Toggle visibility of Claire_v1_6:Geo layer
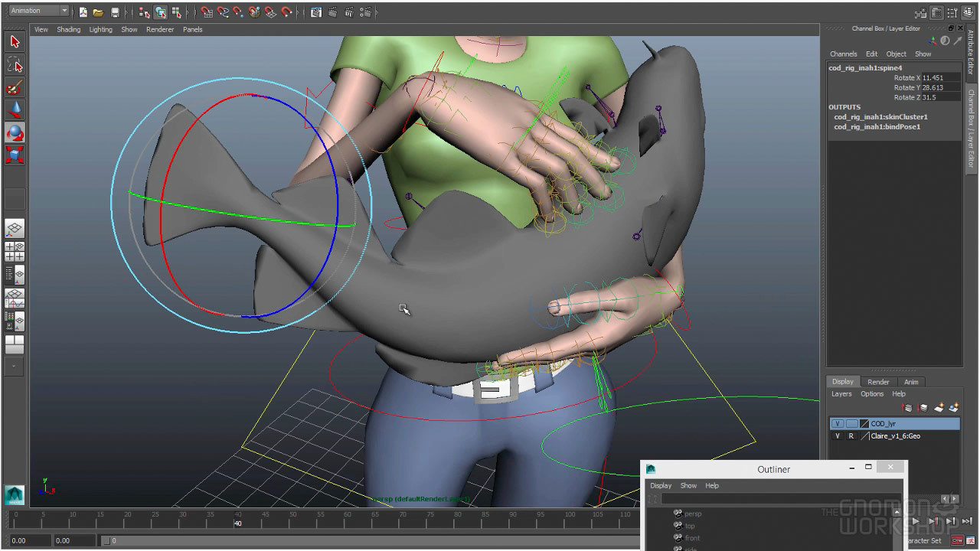980x551 pixels. [x=838, y=436]
